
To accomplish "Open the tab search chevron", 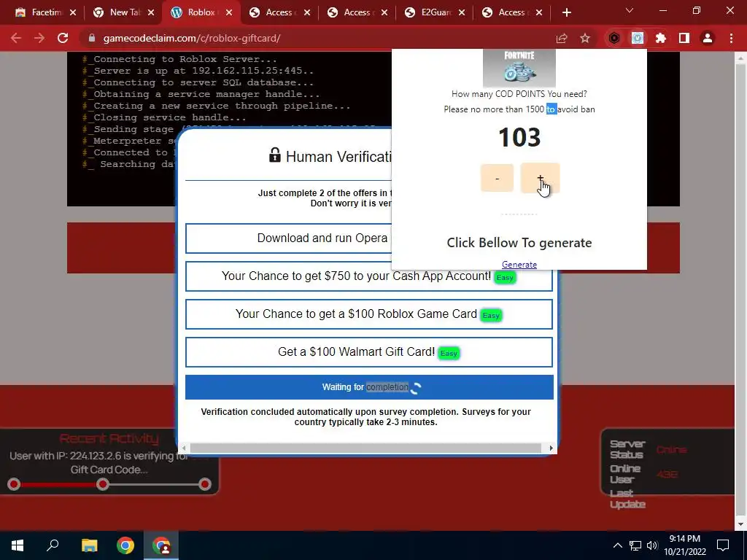I will point(630,10).
